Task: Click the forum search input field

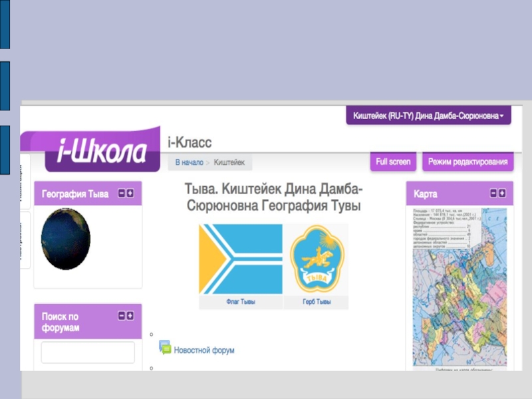Action: [x=88, y=352]
